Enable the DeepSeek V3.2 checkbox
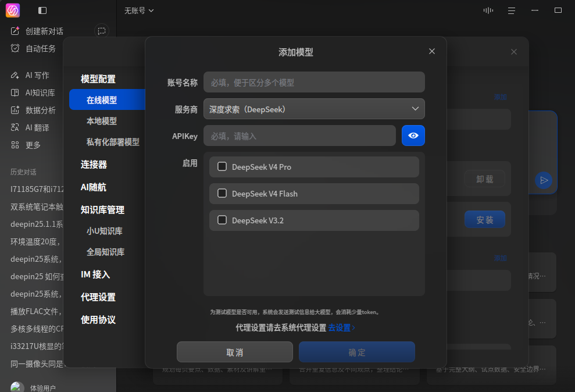The width and height of the screenshot is (575, 392). click(x=222, y=220)
